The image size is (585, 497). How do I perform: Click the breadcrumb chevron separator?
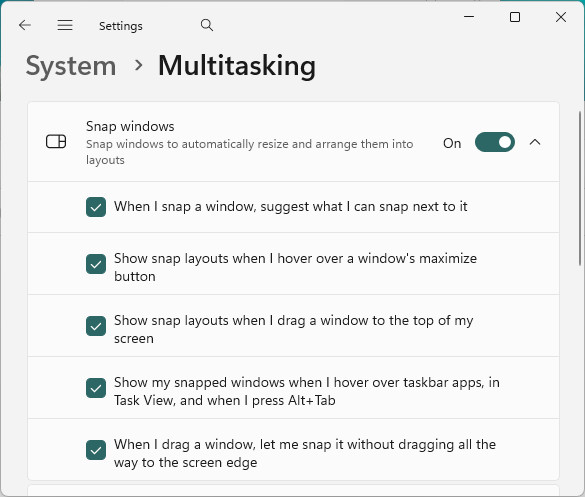[x=139, y=65]
